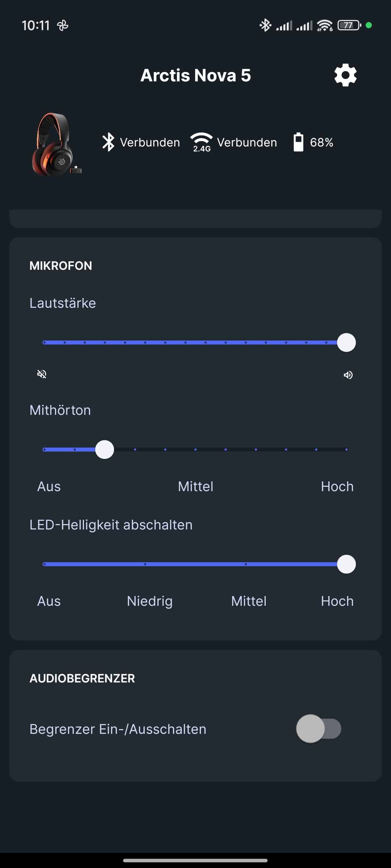Tap the Bluetooth icon in the status bar
The height and width of the screenshot is (868, 391).
[x=265, y=25]
